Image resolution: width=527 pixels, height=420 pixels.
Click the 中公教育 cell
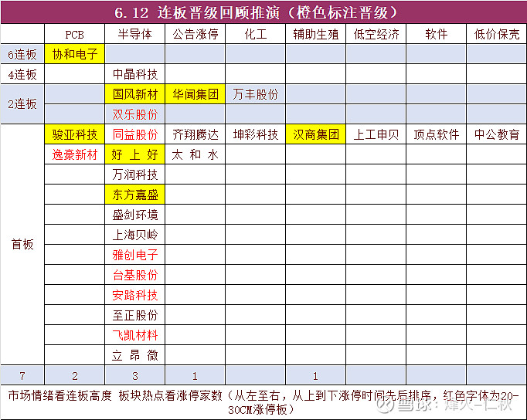pyautogui.click(x=497, y=134)
